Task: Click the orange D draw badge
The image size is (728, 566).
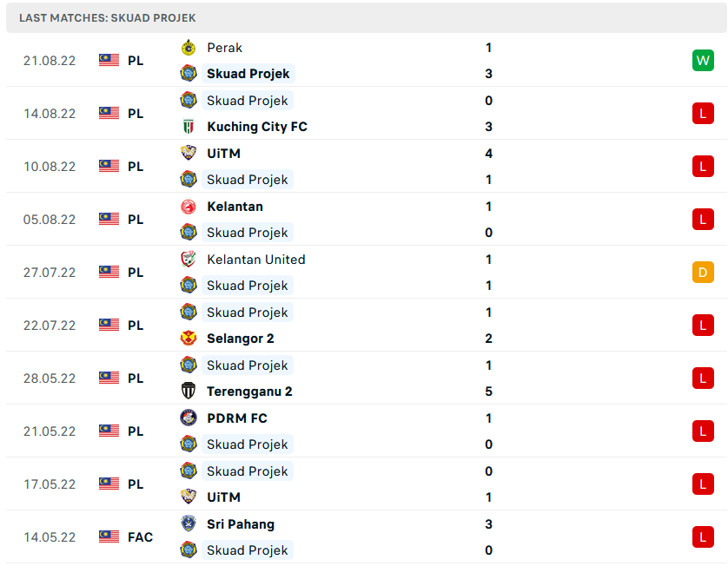Action: (703, 273)
